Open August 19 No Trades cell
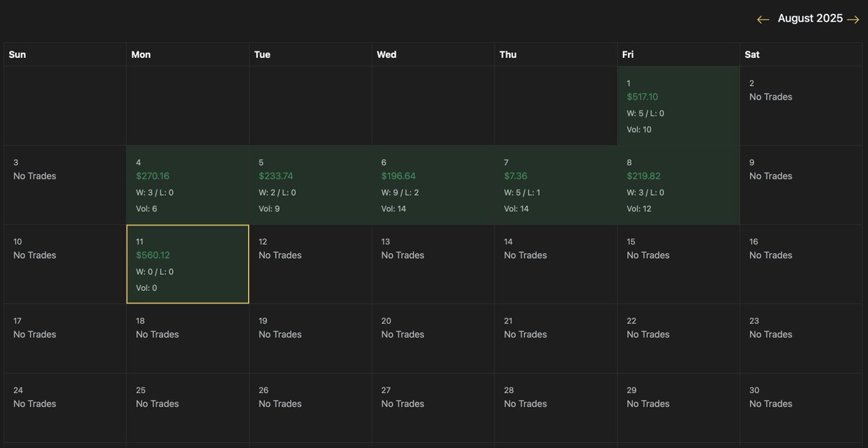This screenshot has height=448, width=868. point(310,339)
